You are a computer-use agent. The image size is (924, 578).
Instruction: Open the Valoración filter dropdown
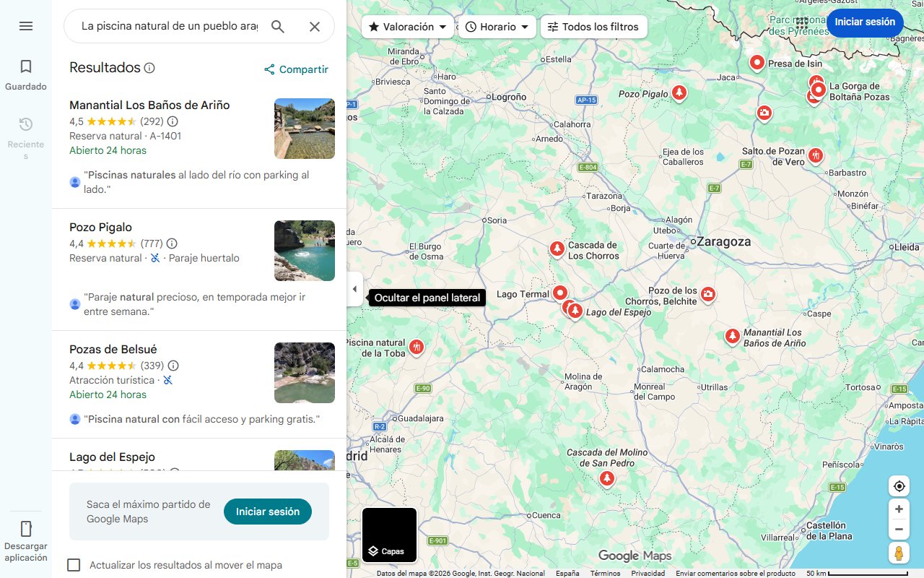tap(406, 26)
